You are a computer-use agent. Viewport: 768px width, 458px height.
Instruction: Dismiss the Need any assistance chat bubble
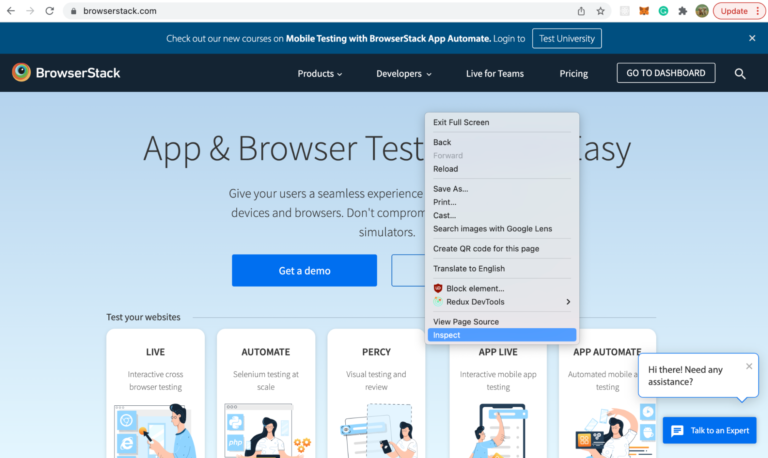pos(749,366)
